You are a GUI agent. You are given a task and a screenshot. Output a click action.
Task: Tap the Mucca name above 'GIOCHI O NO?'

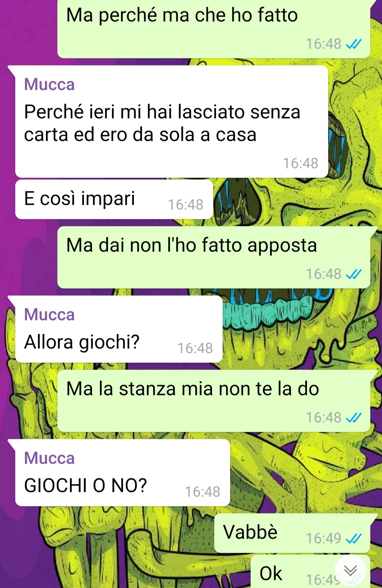click(49, 458)
